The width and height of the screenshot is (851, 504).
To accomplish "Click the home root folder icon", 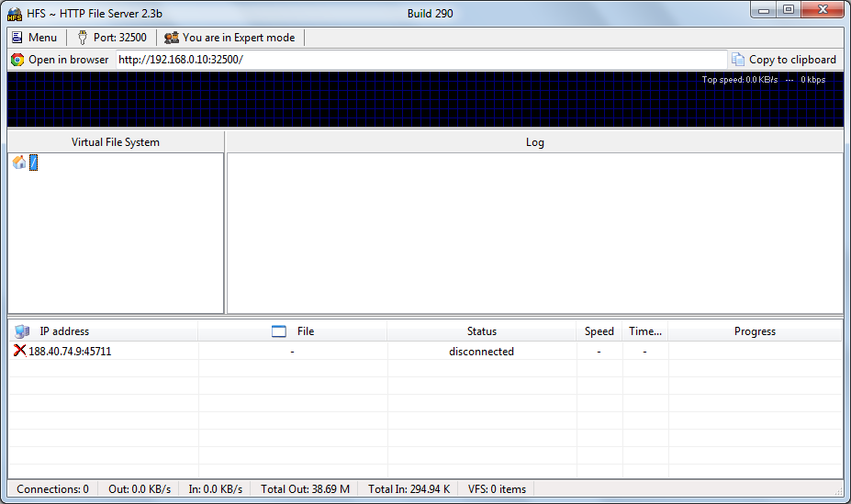I will (19, 162).
